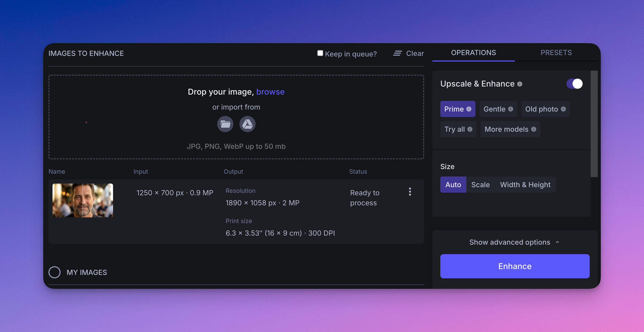Image resolution: width=644 pixels, height=332 pixels.
Task: Click info icon on Gentle model
Action: tap(511, 109)
